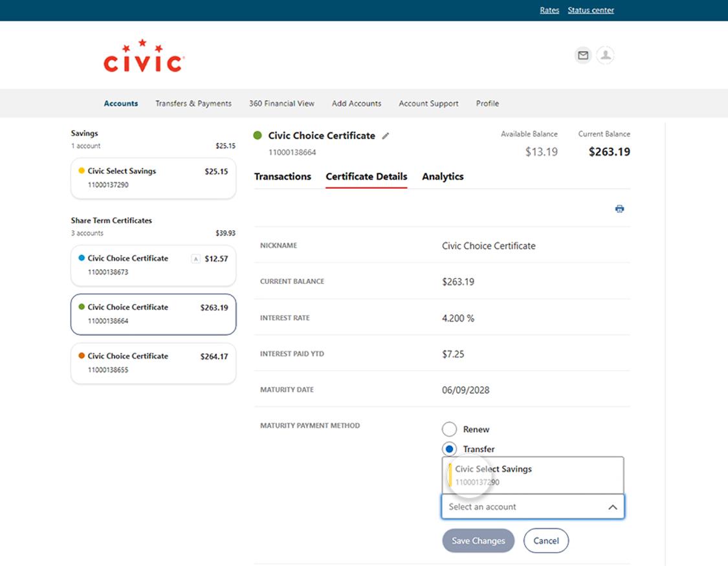Select the Transfer maturity payment option
The image size is (728, 566).
pos(450,449)
